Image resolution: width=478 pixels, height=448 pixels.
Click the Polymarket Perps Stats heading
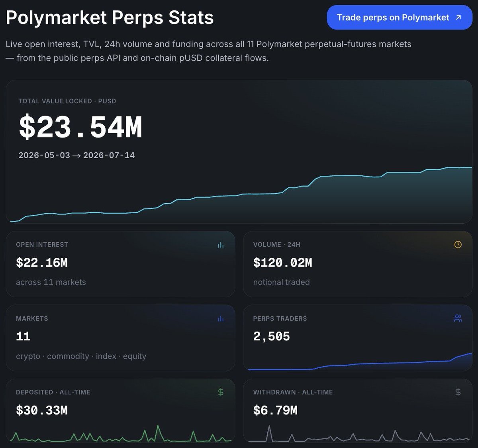[110, 18]
